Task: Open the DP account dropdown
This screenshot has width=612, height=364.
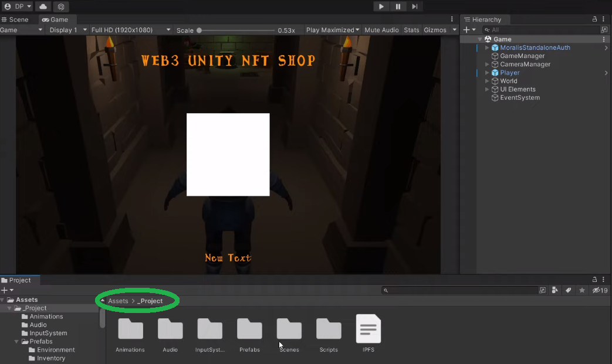Action: [x=18, y=6]
